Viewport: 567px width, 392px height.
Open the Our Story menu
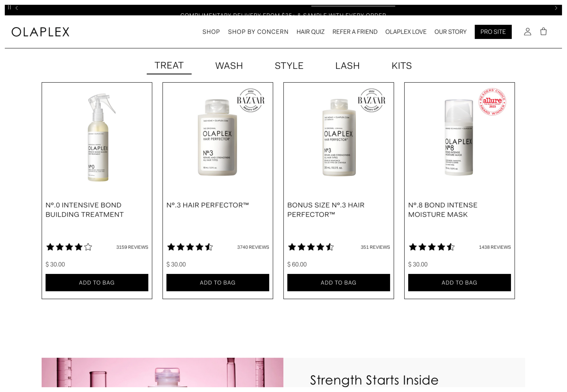tap(450, 32)
